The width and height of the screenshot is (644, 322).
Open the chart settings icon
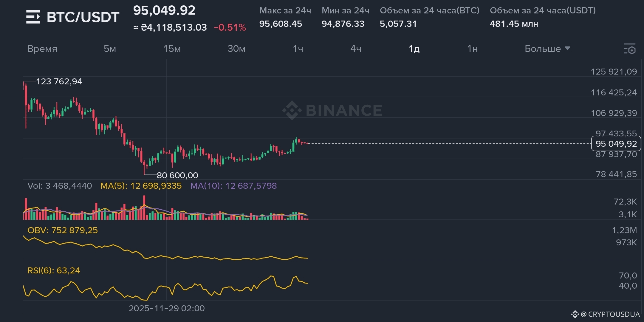coord(630,49)
